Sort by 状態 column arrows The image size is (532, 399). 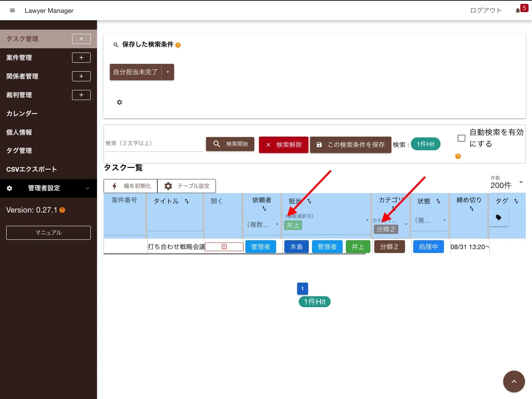[438, 201]
